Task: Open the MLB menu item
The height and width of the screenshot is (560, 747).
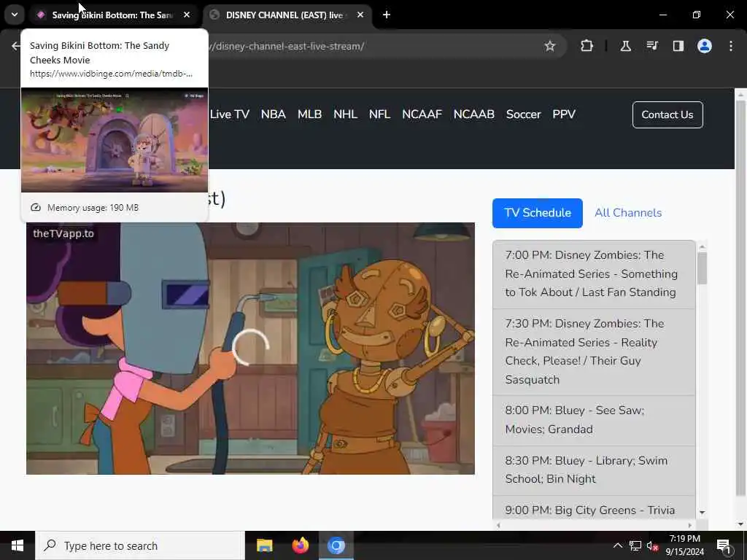Action: tap(309, 114)
